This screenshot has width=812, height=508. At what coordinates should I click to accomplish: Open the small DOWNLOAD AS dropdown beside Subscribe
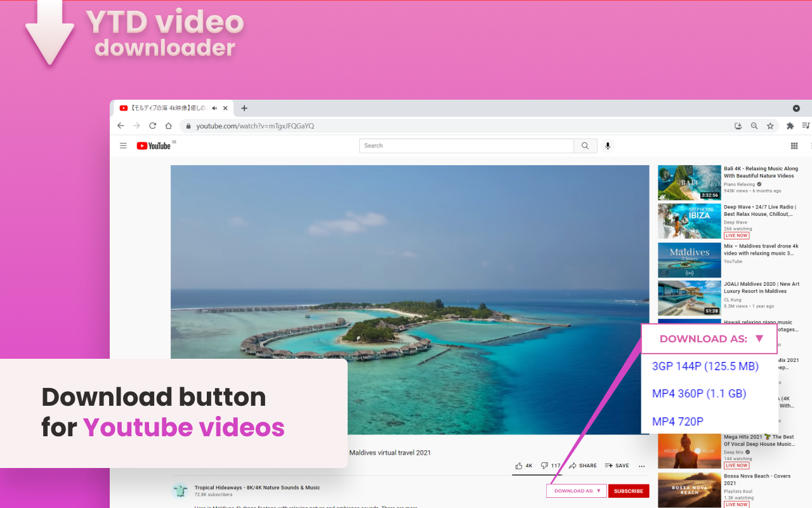pyautogui.click(x=577, y=491)
